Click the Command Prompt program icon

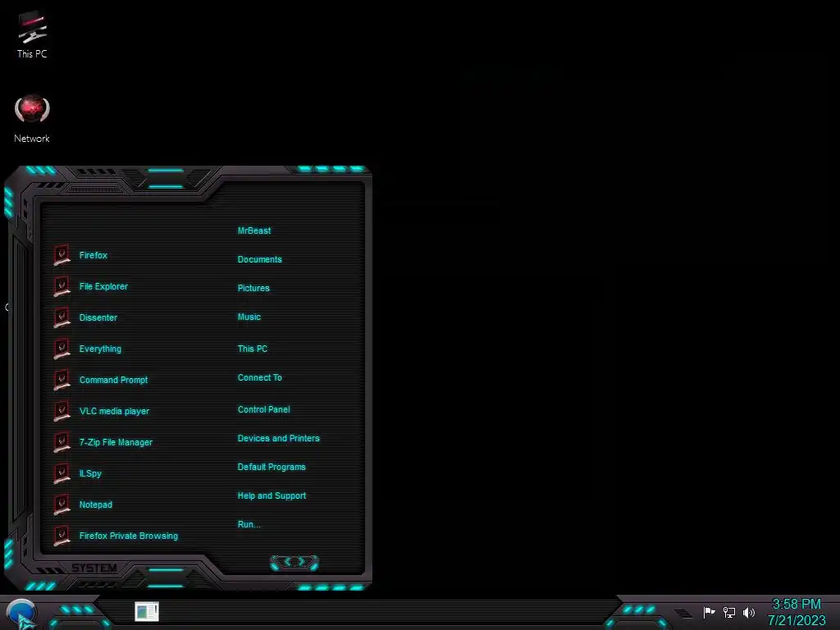(62, 380)
